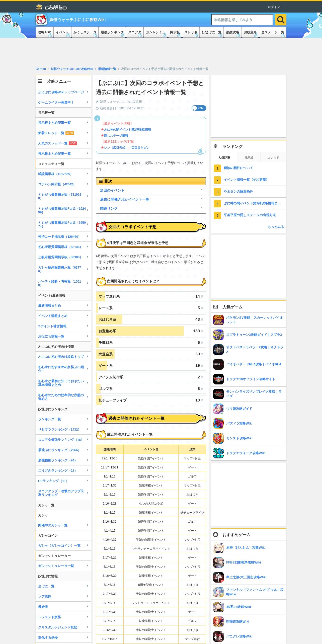
Task: Open 全ステージ一覧 navigation tab
Action: (273, 32)
